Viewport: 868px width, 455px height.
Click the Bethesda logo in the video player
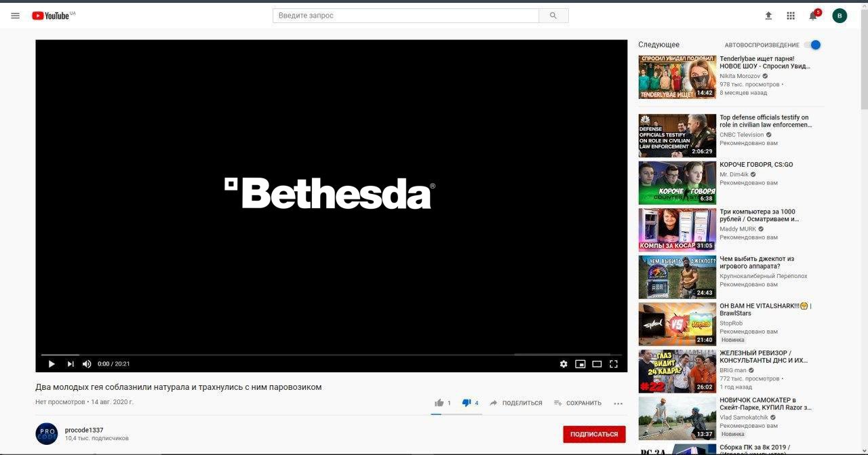click(330, 193)
